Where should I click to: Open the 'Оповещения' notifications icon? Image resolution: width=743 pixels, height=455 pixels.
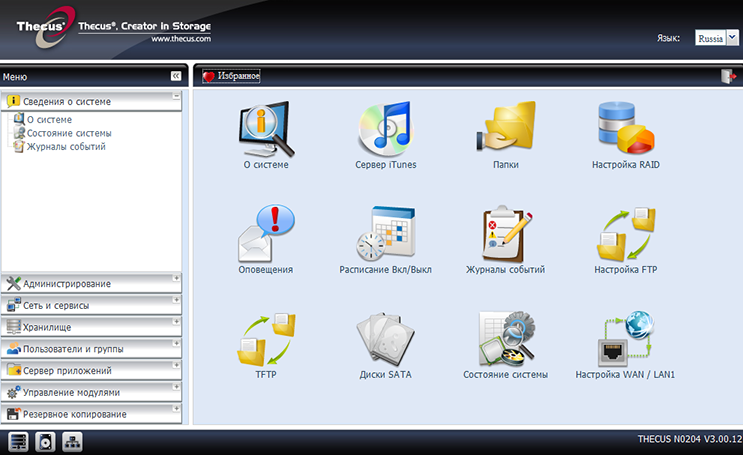coord(266,233)
